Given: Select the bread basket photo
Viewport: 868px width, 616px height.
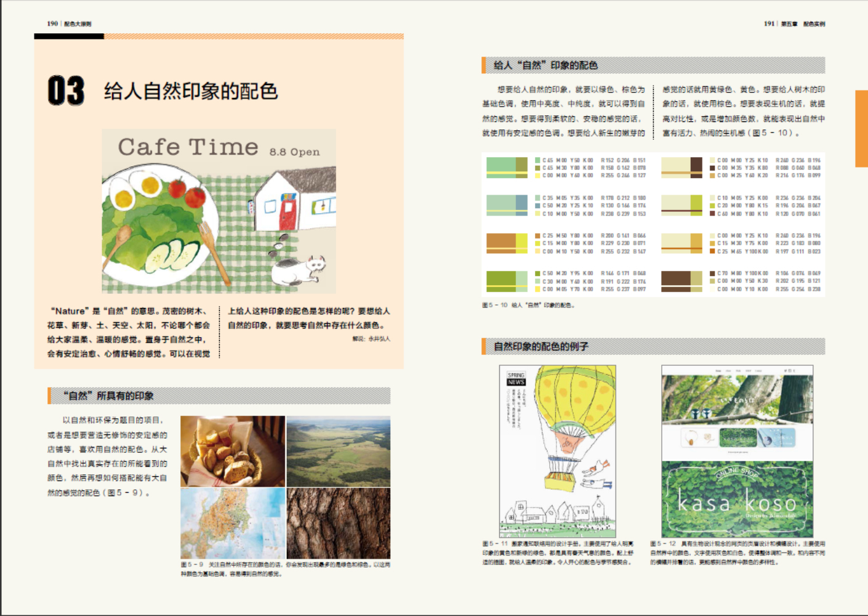Looking at the screenshot, I should coord(233,451).
